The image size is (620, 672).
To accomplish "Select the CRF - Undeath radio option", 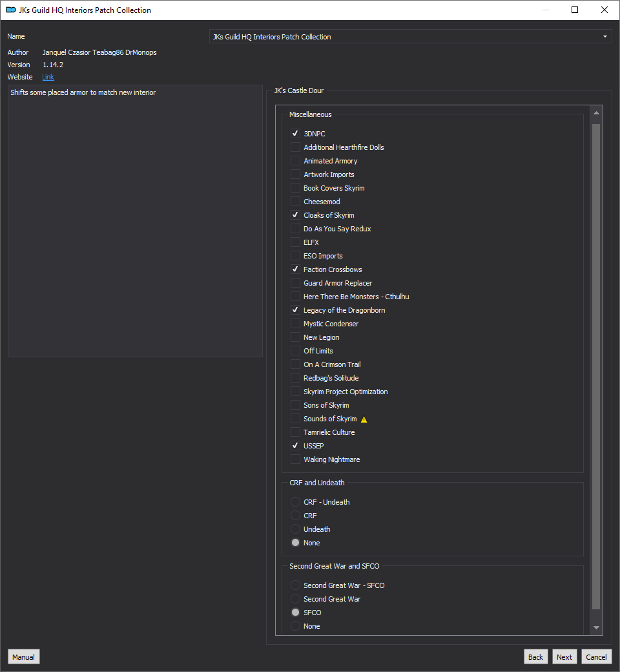I will (x=295, y=502).
